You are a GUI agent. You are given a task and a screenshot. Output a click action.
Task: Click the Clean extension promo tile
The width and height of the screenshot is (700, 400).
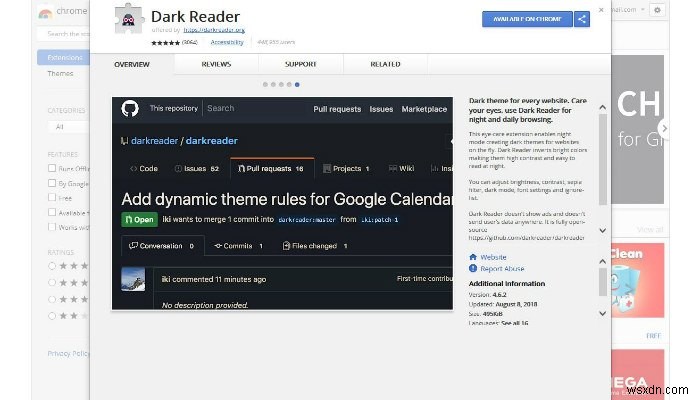point(638,280)
